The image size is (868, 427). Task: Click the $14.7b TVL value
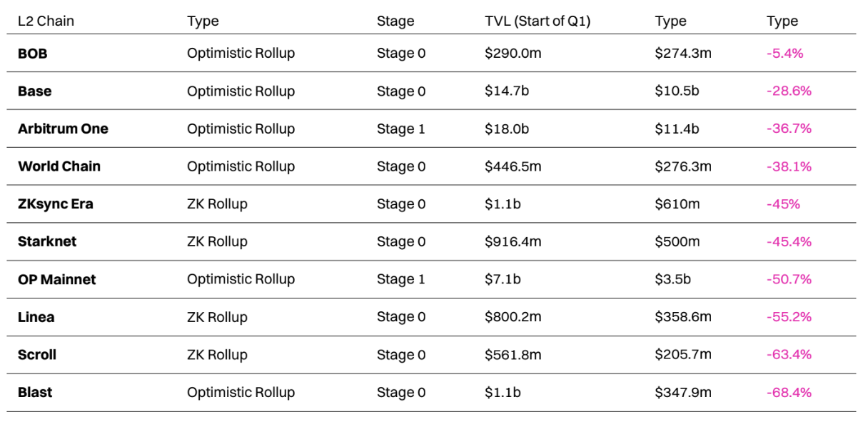tap(508, 91)
